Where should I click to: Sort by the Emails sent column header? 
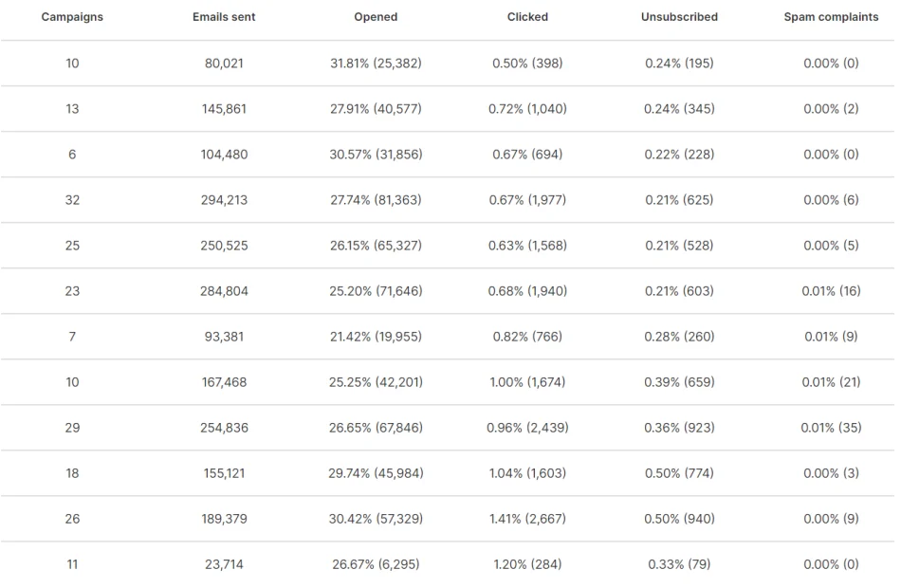(x=224, y=17)
